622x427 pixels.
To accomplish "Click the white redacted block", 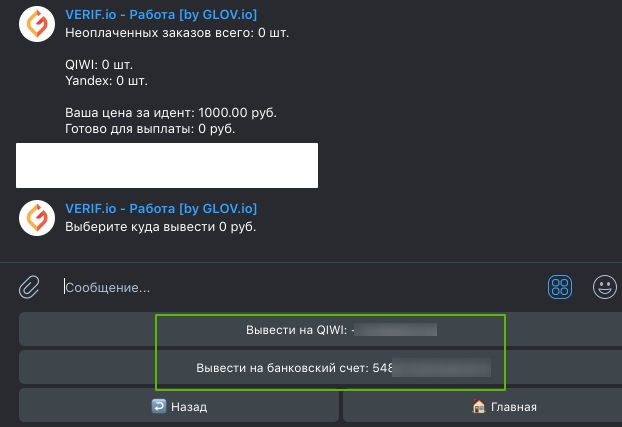I will [x=167, y=165].
